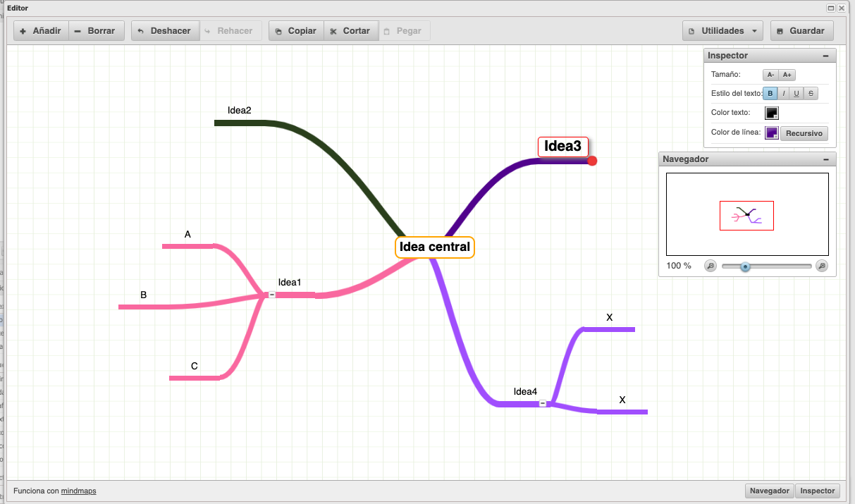Undo with the Deshacer button
Image resolution: width=855 pixels, height=504 pixels.
click(x=165, y=31)
